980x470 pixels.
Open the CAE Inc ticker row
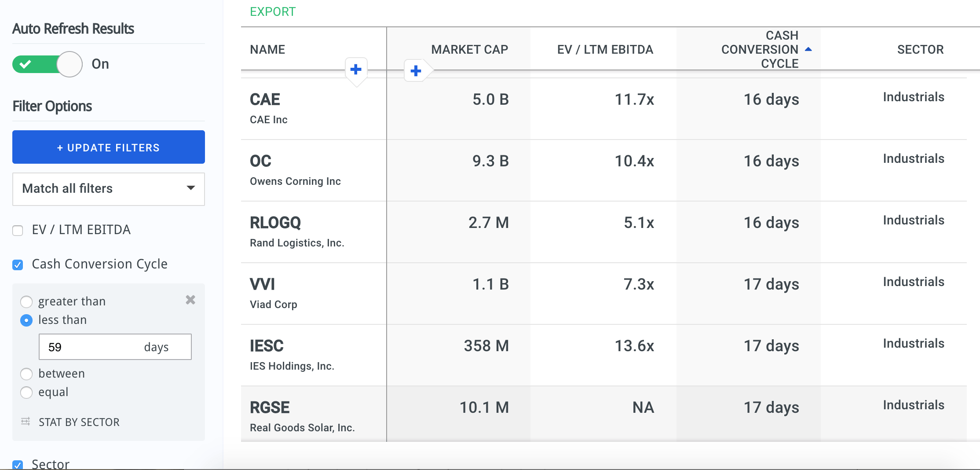(265, 100)
